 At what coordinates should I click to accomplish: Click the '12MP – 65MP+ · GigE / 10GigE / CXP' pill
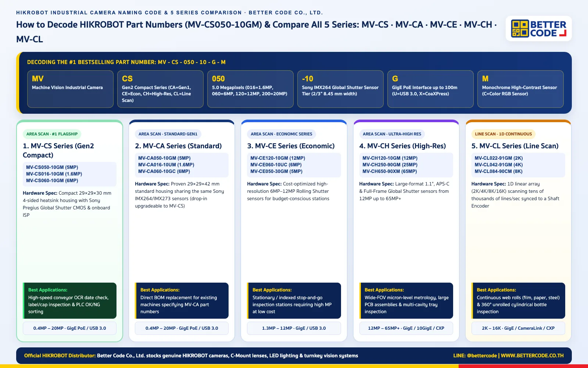406,328
